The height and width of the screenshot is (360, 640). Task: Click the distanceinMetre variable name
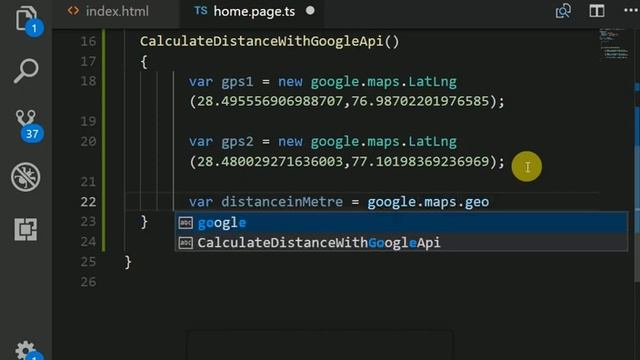click(x=282, y=202)
